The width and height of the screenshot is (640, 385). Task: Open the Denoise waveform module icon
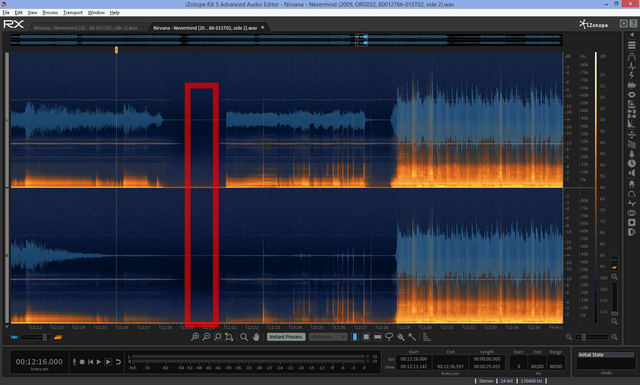coord(632,85)
